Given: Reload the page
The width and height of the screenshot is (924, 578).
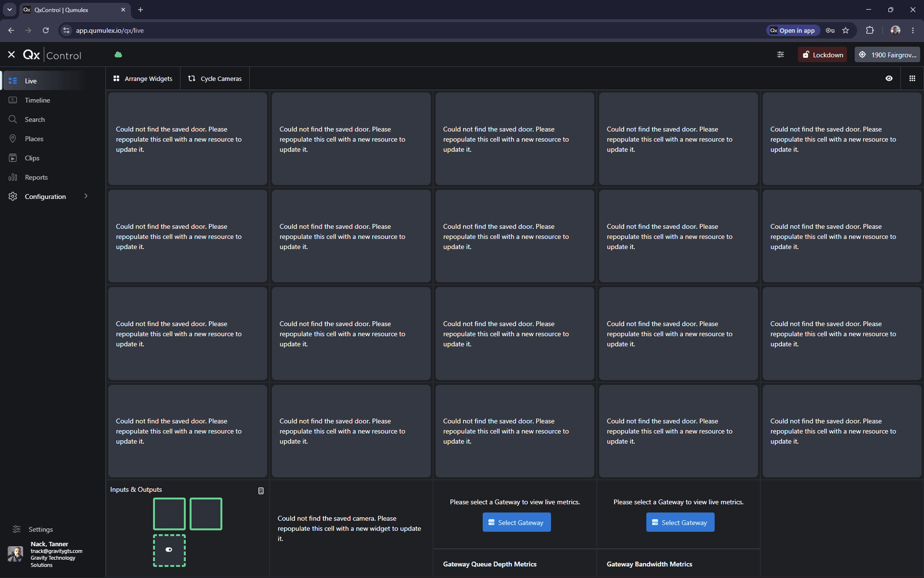Looking at the screenshot, I should 46,30.
